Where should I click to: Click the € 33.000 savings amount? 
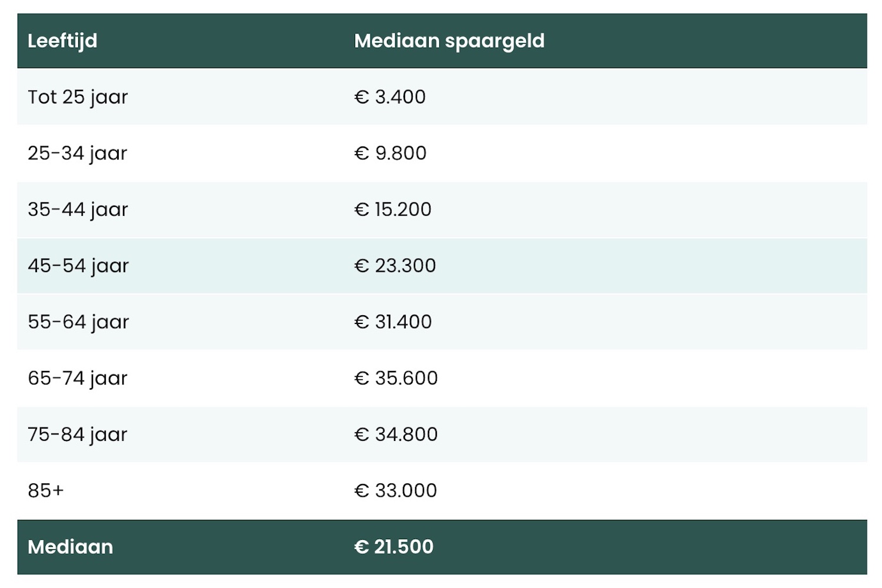(396, 490)
